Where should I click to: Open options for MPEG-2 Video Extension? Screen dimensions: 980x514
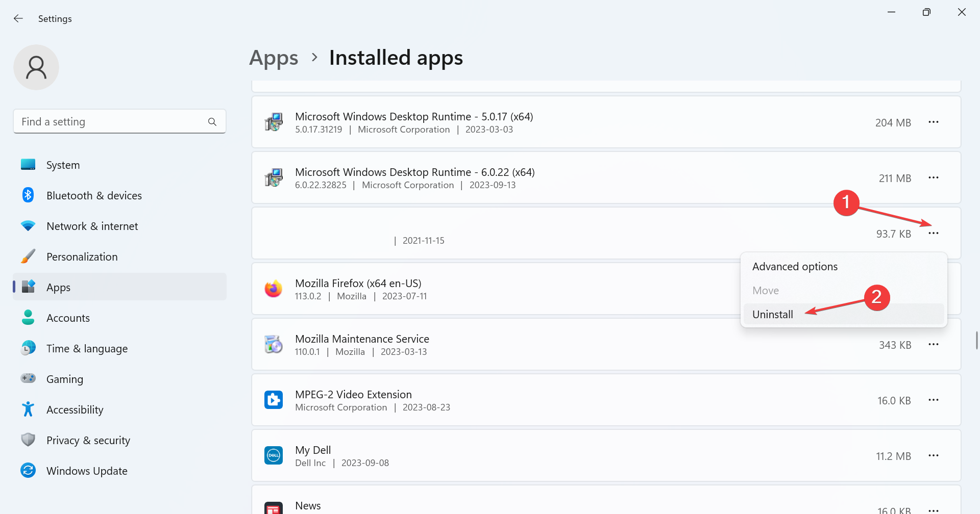point(934,400)
